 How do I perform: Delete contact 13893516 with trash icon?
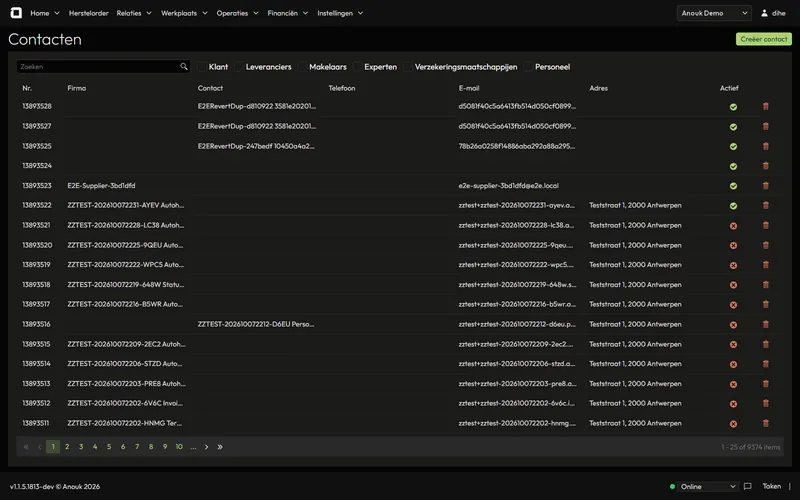[x=765, y=324]
